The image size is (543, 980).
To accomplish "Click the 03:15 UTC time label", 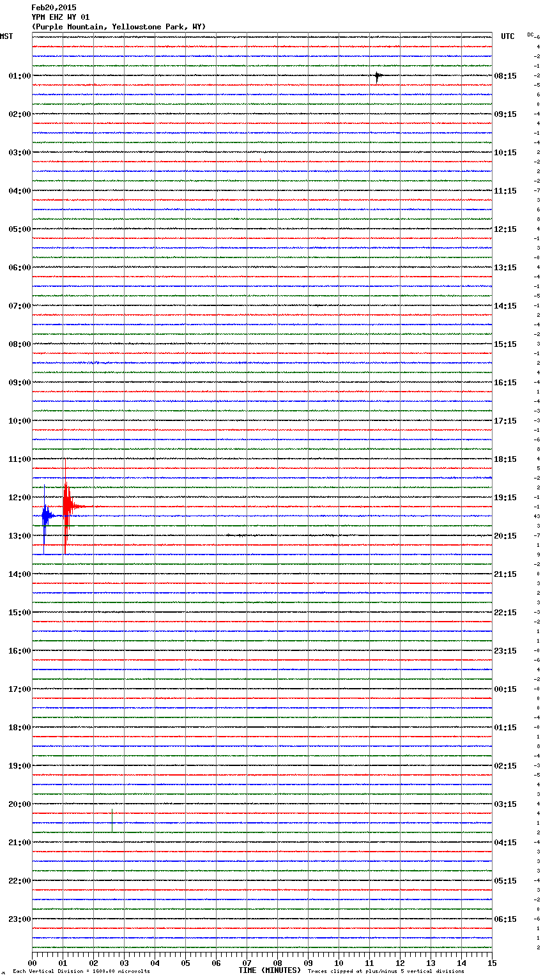I will (505, 804).
